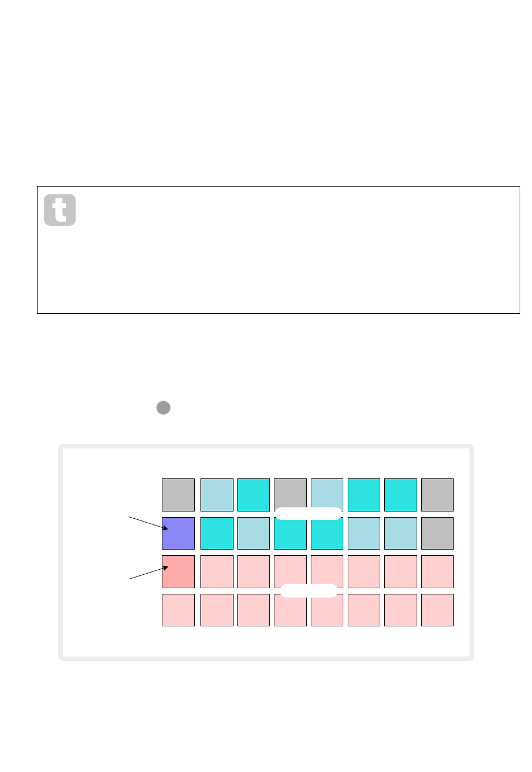Click the small gray circle button
The width and height of the screenshot is (532, 772).
[x=164, y=408]
